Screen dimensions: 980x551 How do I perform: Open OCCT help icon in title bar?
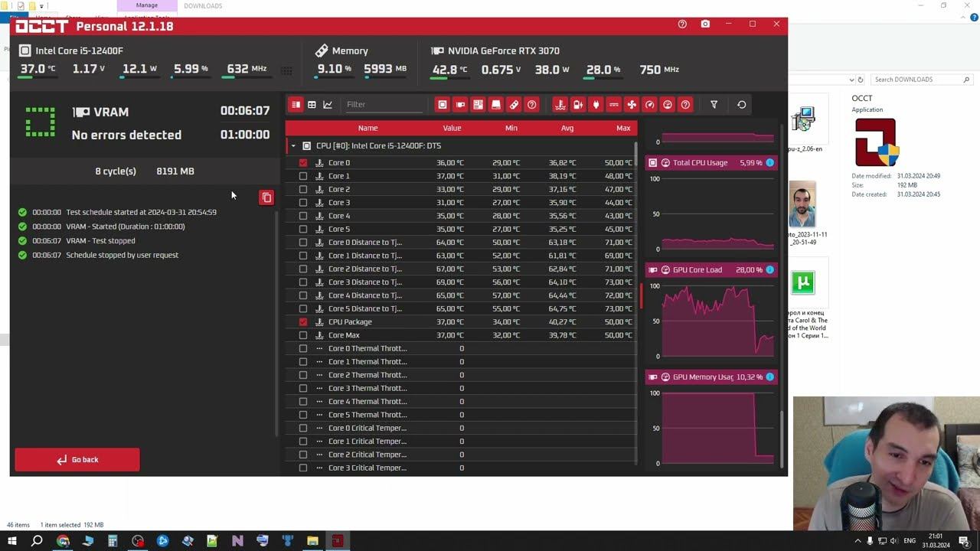point(682,24)
